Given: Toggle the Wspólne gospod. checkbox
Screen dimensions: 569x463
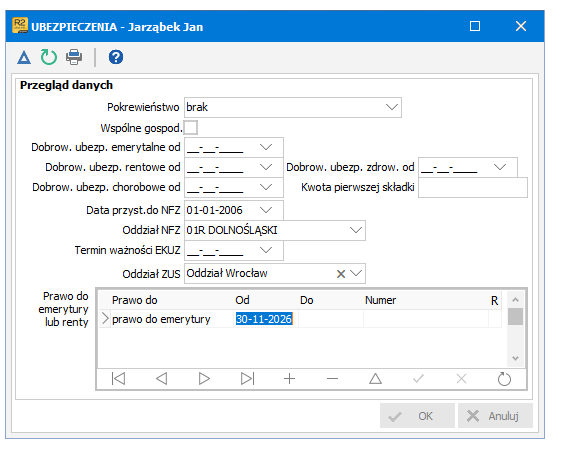Looking at the screenshot, I should coord(191,128).
